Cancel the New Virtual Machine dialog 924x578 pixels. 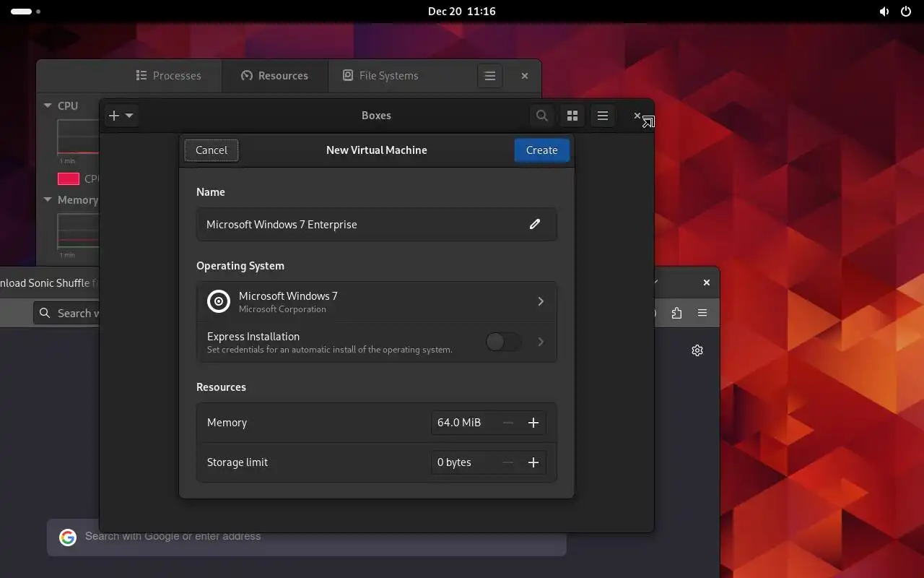(x=212, y=150)
